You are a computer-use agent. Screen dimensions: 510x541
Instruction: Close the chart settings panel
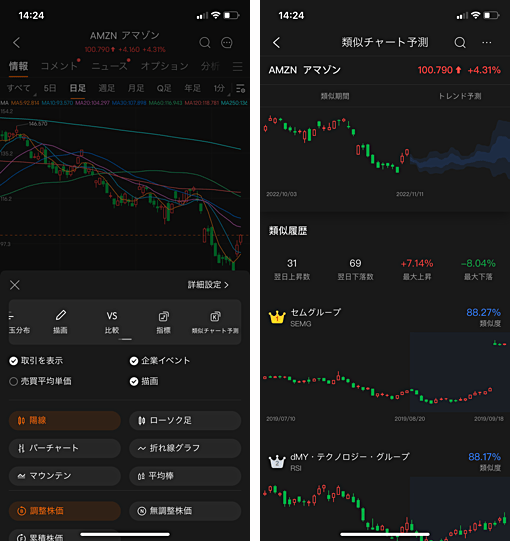coord(15,285)
